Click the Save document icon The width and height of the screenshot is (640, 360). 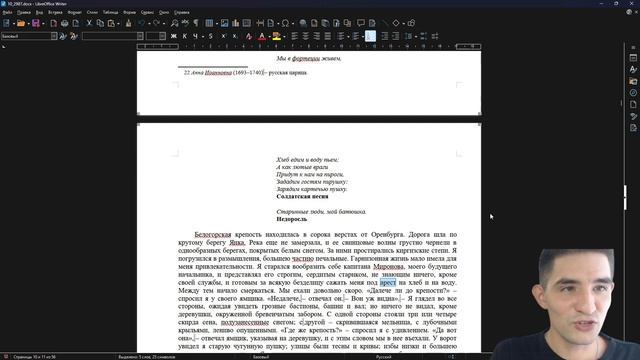(36, 23)
